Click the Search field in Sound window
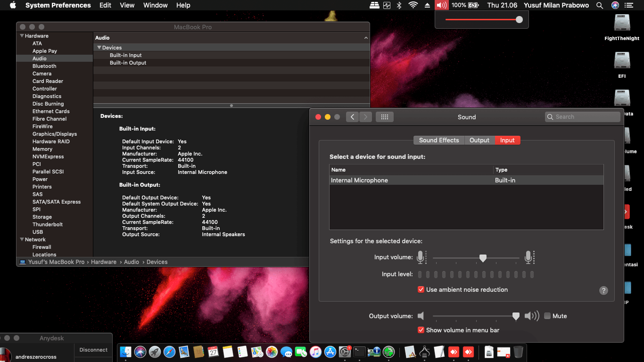Screen dimensions: 644x362 (582, 117)
